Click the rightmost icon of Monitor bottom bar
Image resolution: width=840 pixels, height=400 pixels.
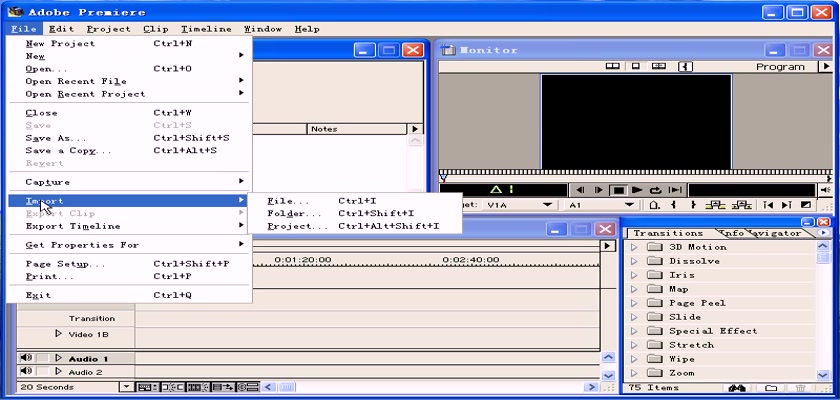[x=806, y=205]
